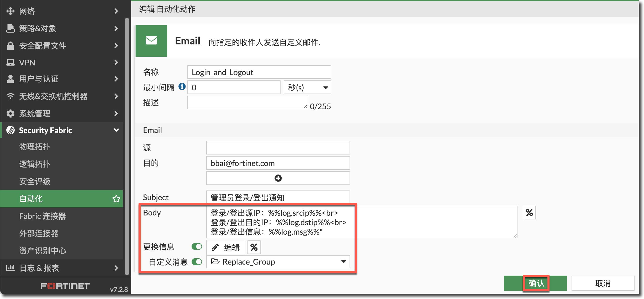Collapse the Security Fabric menu section
The height and width of the screenshot is (299, 644).
tap(116, 130)
